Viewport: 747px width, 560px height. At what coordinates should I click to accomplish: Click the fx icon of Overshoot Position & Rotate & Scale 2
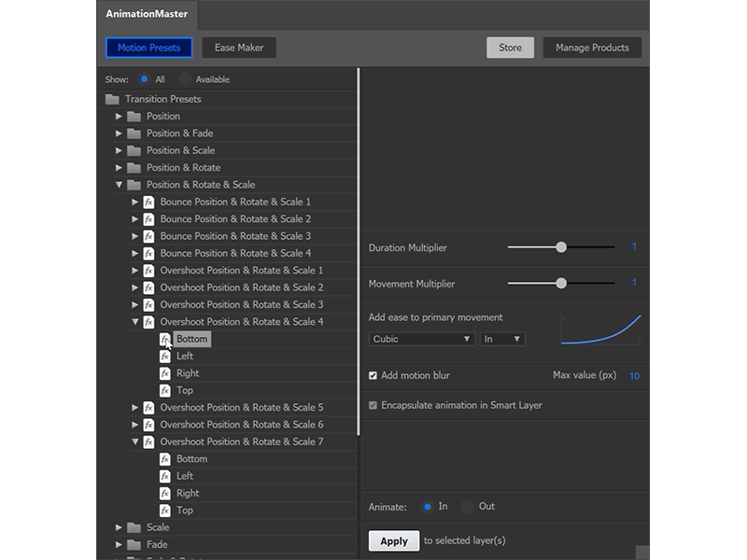[149, 287]
